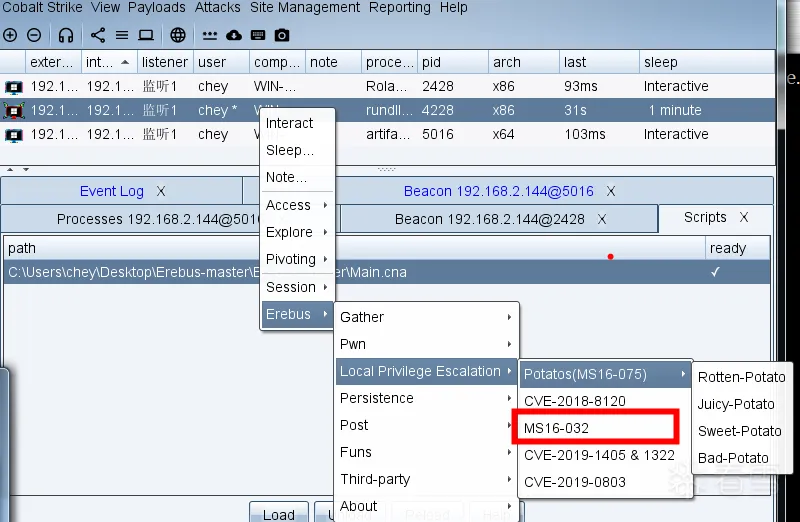Select CVE-2019-0803 exploit entry
This screenshot has height=522, width=800.
click(x=605, y=482)
